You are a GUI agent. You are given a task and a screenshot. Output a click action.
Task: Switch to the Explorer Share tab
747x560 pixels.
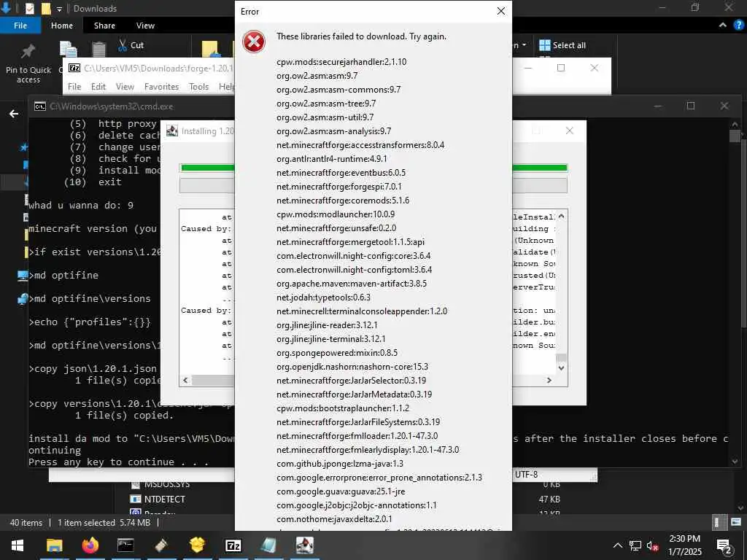104,26
